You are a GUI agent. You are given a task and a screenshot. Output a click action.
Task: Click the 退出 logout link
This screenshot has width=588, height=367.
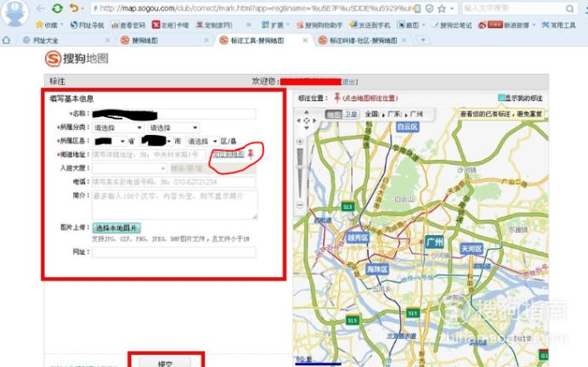pos(349,82)
